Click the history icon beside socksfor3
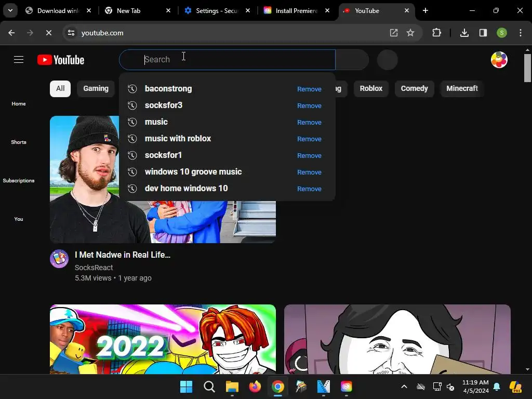Image resolution: width=532 pixels, height=399 pixels. pos(132,105)
